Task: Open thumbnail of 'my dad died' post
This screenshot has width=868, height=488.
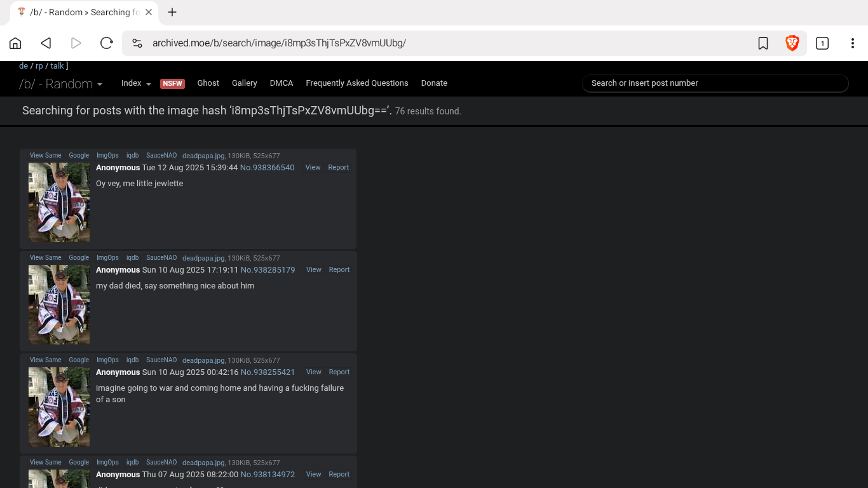Action: pos(59,304)
